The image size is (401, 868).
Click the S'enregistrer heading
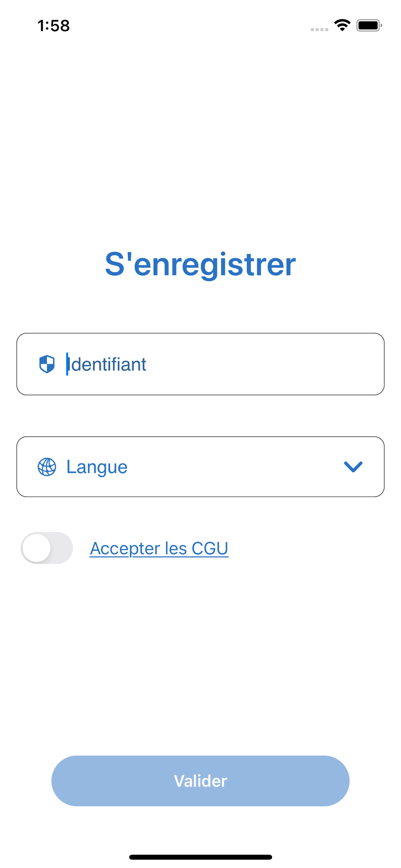(200, 265)
